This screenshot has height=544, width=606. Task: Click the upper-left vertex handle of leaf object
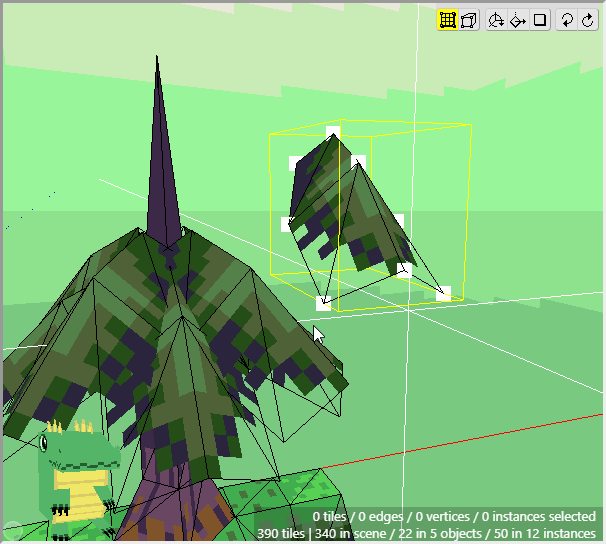click(296, 162)
